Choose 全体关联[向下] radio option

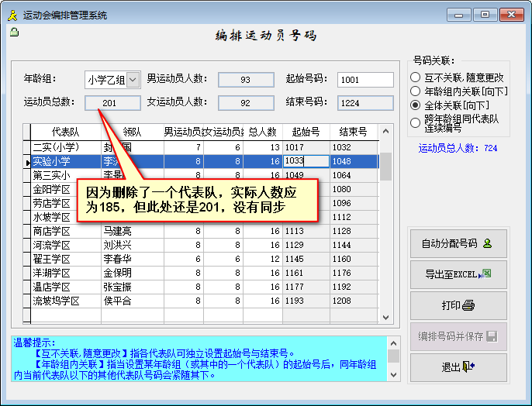tap(415, 105)
